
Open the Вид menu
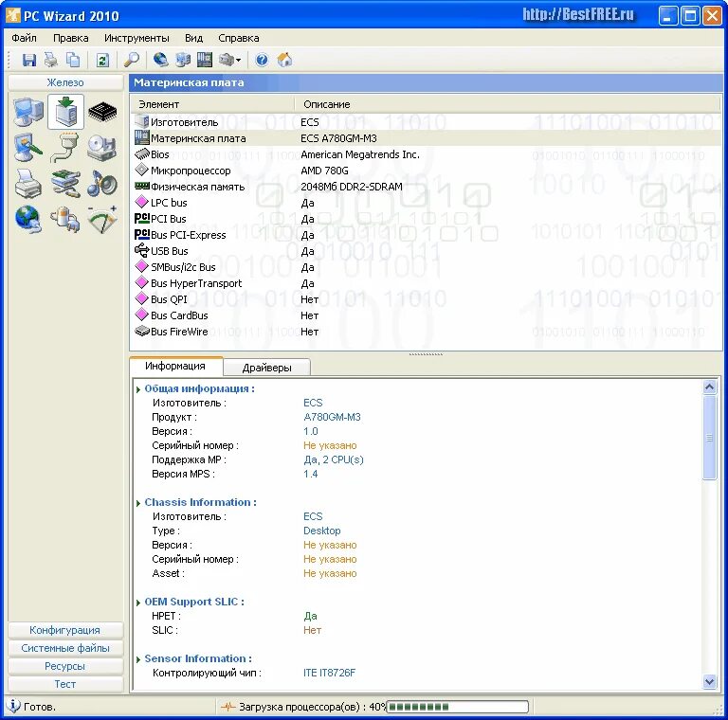click(193, 38)
